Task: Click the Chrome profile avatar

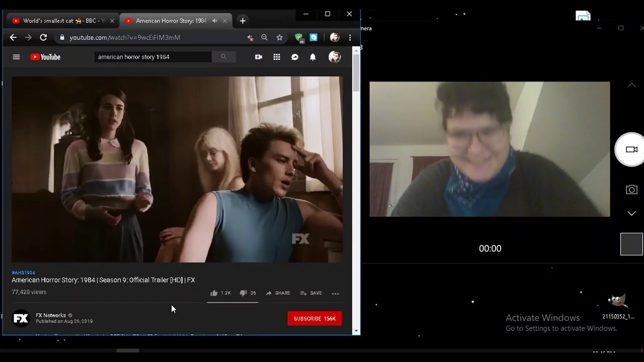Action: click(335, 37)
